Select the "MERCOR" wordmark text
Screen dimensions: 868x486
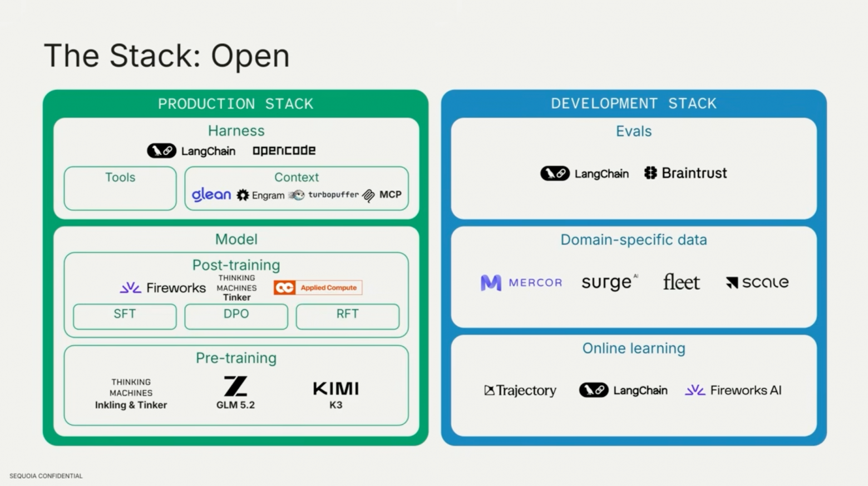coord(535,282)
